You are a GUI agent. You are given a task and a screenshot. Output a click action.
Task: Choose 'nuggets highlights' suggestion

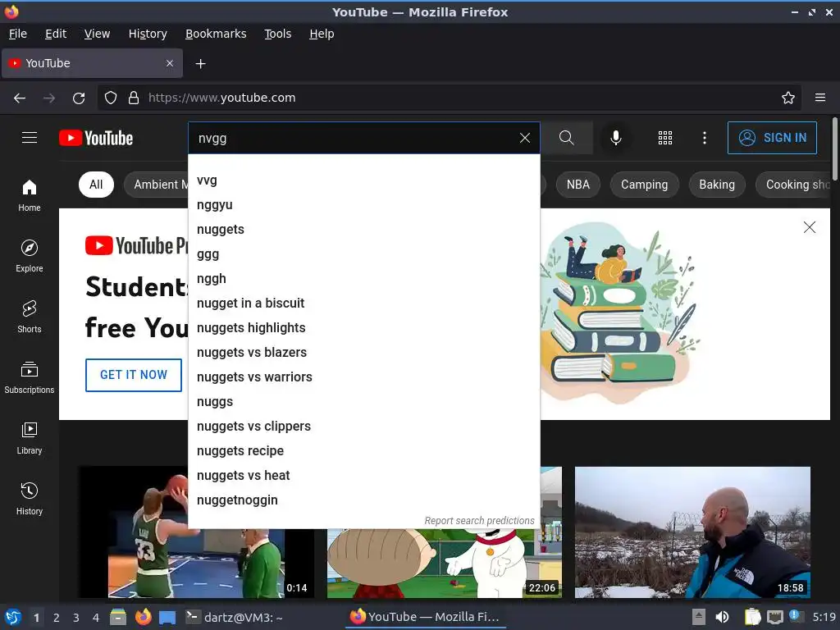pyautogui.click(x=363, y=328)
